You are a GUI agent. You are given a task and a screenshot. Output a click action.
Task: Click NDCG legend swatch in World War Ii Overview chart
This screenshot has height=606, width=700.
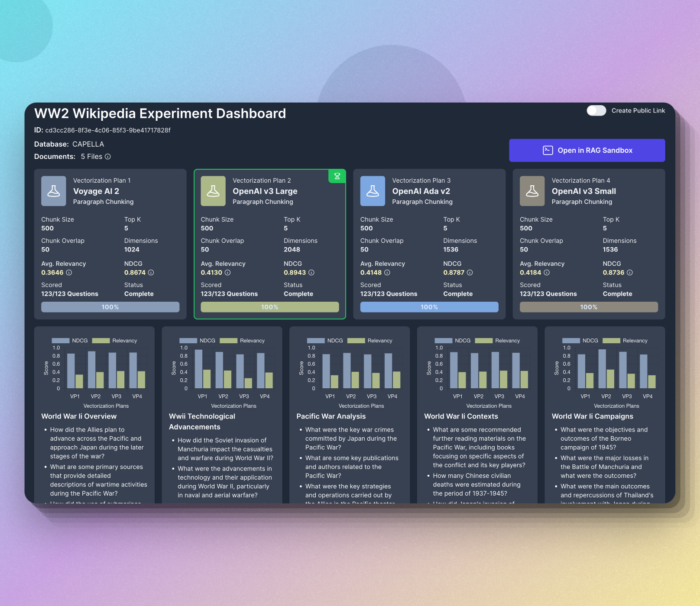[61, 341]
